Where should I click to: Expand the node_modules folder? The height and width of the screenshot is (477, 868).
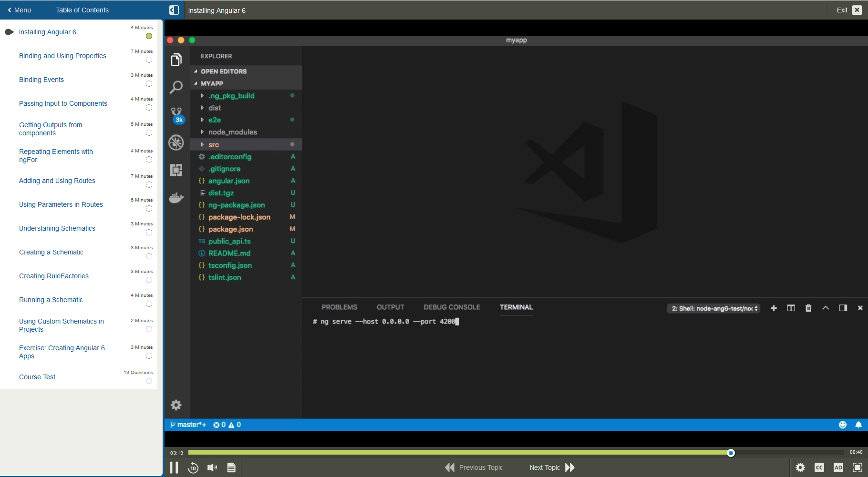[x=232, y=132]
